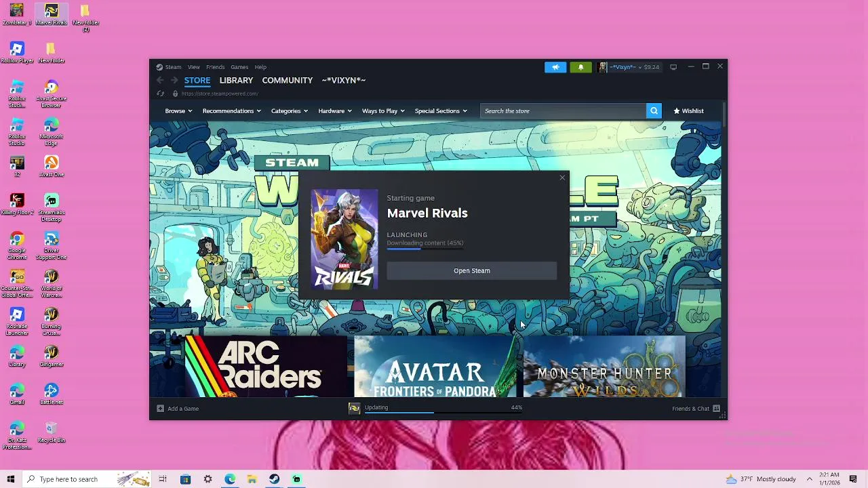Viewport: 868px width, 488px height.
Task: Click the Add a Game link
Action: (x=183, y=409)
